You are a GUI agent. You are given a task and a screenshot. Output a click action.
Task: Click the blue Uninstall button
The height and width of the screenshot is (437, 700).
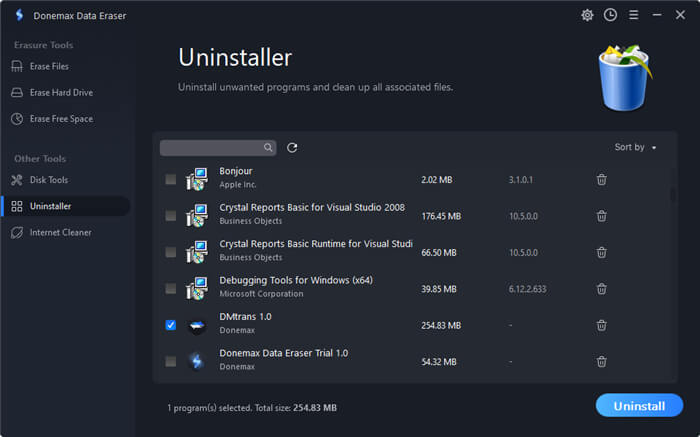(639, 406)
